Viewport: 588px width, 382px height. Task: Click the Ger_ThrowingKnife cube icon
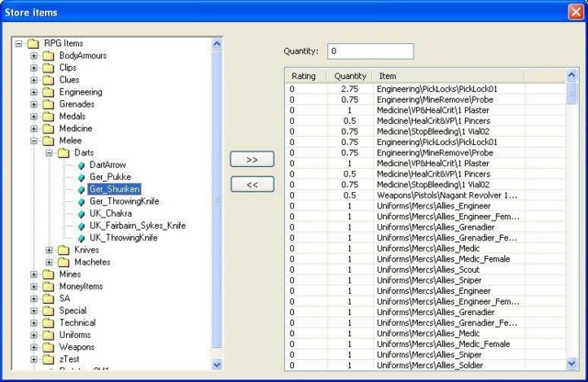pyautogui.click(x=82, y=202)
